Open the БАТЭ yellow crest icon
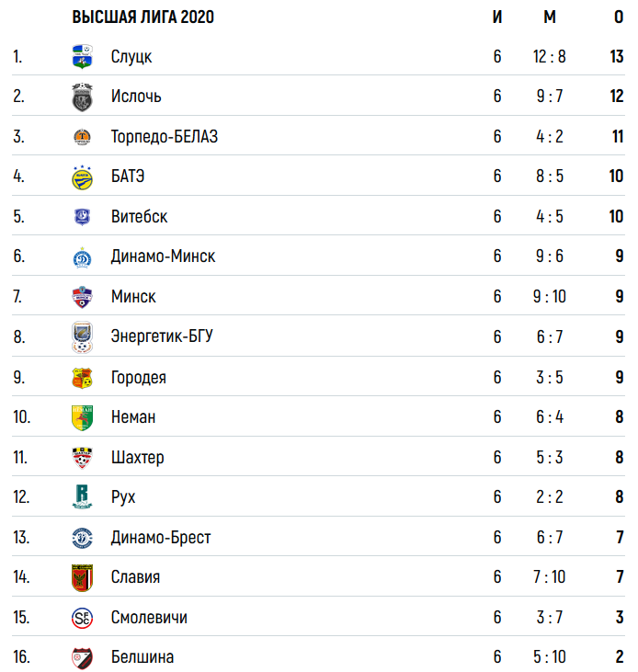 [82, 177]
